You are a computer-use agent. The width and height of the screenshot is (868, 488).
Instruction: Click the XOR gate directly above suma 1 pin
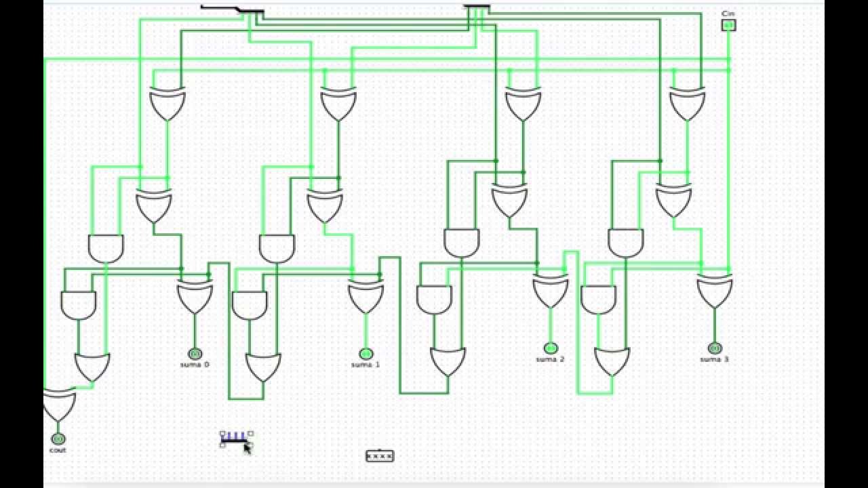366,296
